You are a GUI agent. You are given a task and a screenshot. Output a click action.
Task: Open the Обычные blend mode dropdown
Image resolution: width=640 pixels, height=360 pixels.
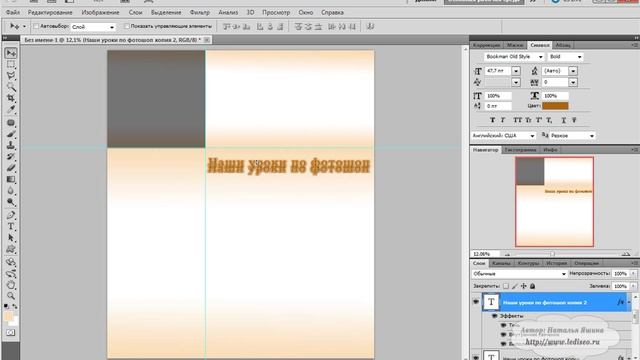click(x=519, y=273)
